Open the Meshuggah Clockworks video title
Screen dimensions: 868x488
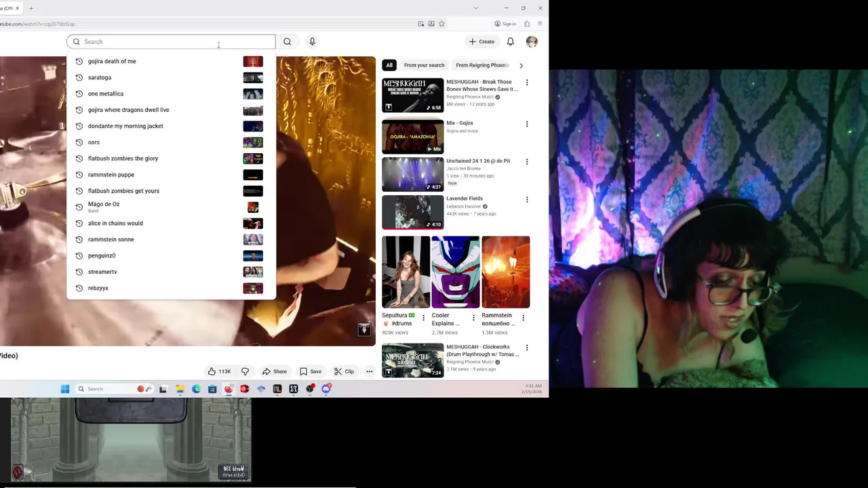tap(482, 350)
